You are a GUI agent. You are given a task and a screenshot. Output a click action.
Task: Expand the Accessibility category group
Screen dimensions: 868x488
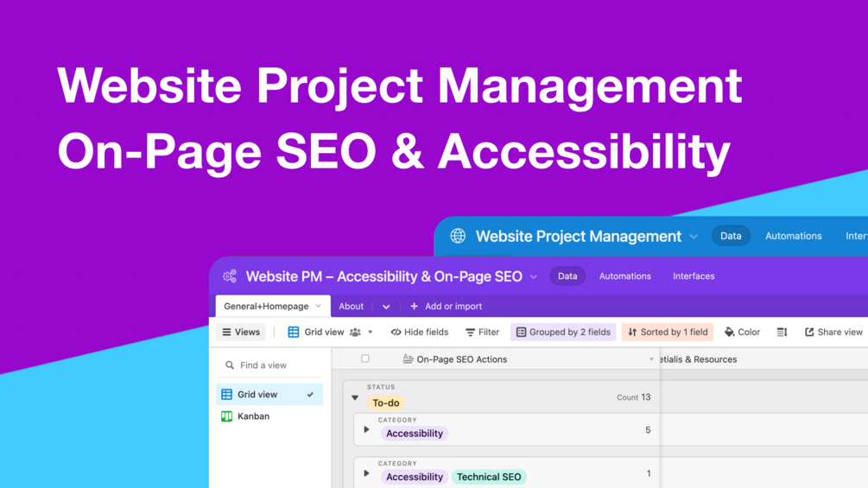366,429
